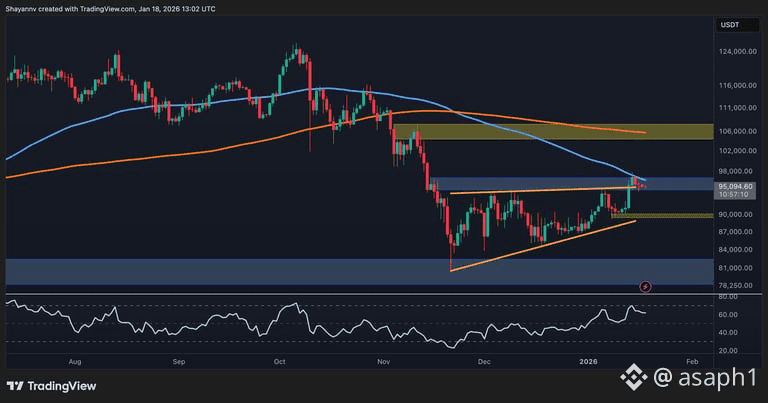Click the 90,000.00 price axis label
The height and width of the screenshot is (403, 768).
tap(736, 214)
